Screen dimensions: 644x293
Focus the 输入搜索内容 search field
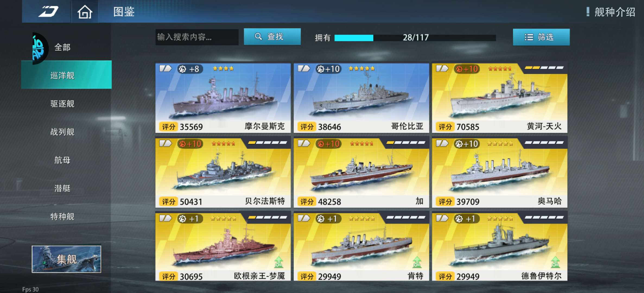[197, 37]
